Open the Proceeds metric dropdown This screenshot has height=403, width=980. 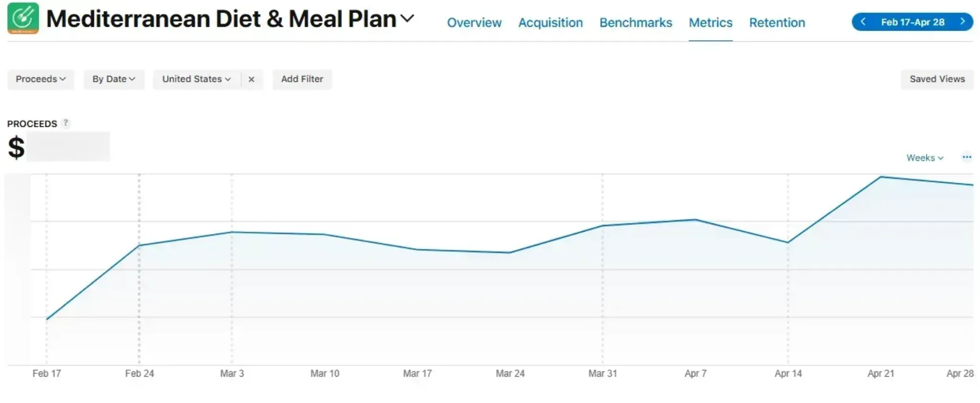(x=40, y=79)
